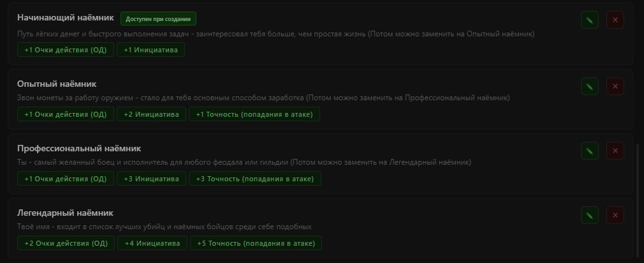Screen dimensions: 644x263
Task: Click the Доступен при создании badge
Action: [158, 19]
